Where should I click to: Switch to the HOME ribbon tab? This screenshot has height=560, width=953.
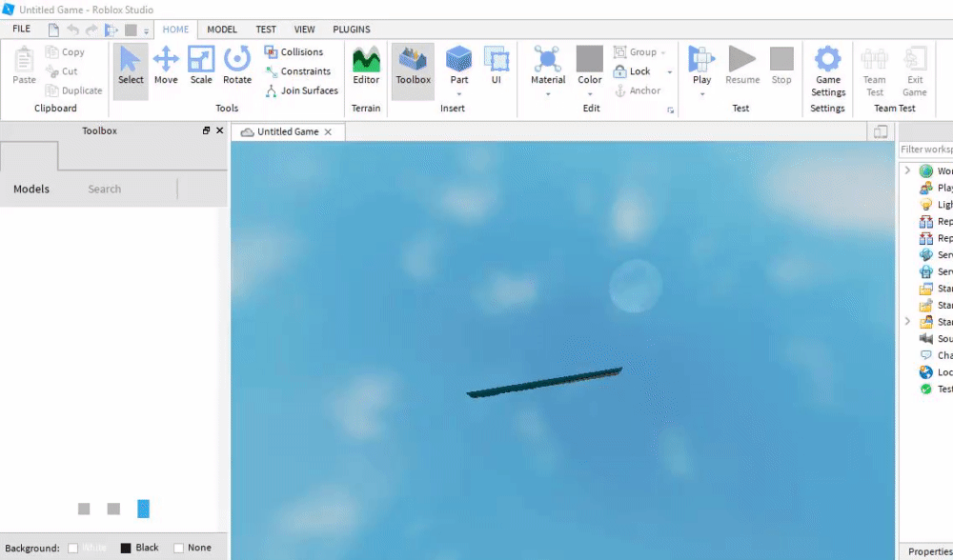pos(175,30)
